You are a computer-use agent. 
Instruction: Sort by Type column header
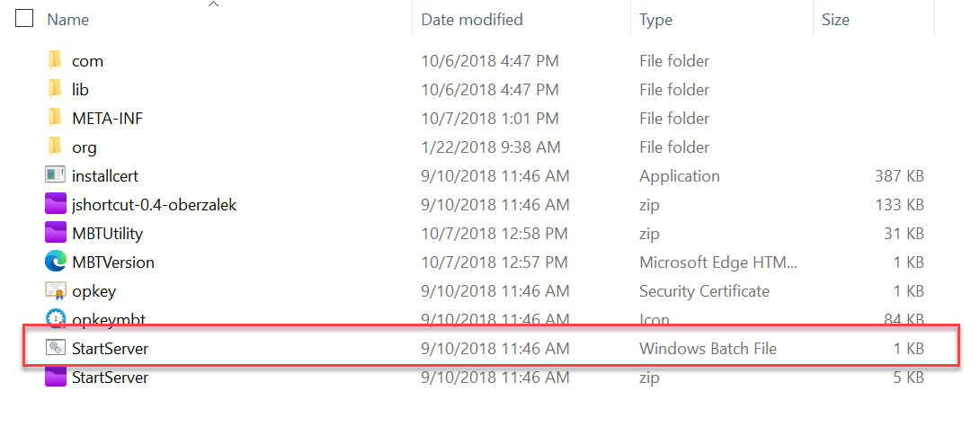655,20
